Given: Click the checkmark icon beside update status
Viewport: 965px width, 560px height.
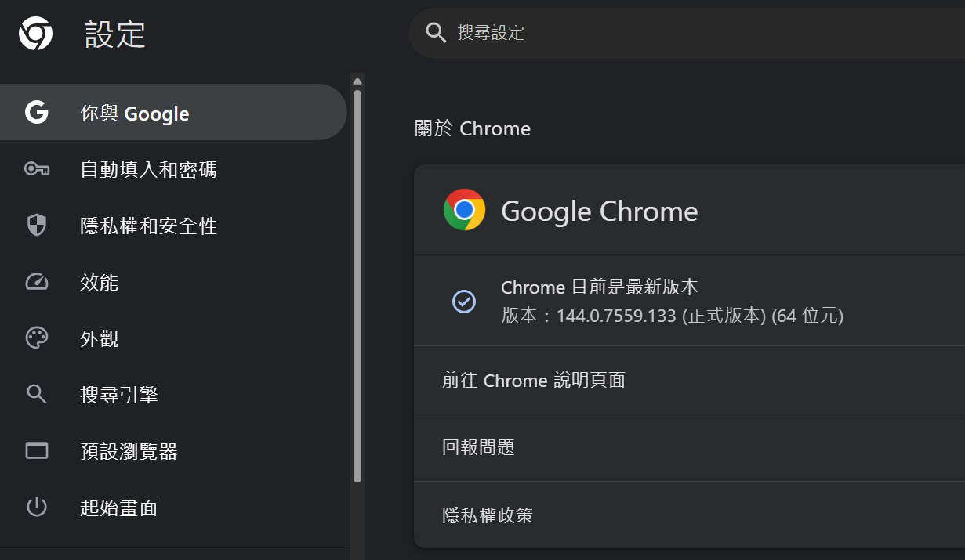Looking at the screenshot, I should pos(464,301).
